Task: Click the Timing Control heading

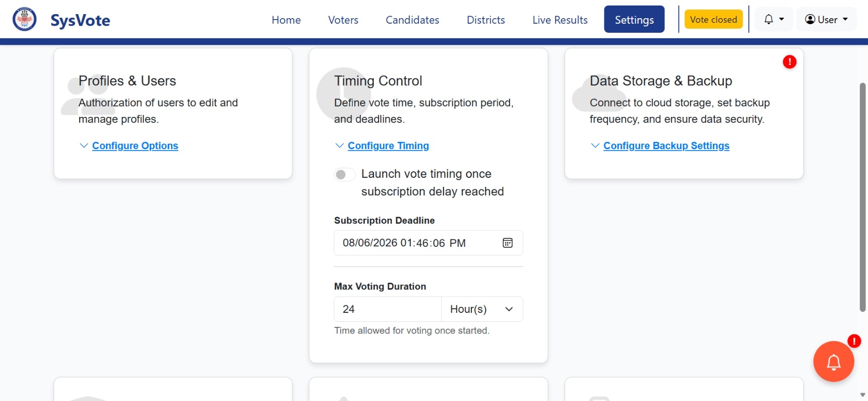Action: [378, 81]
